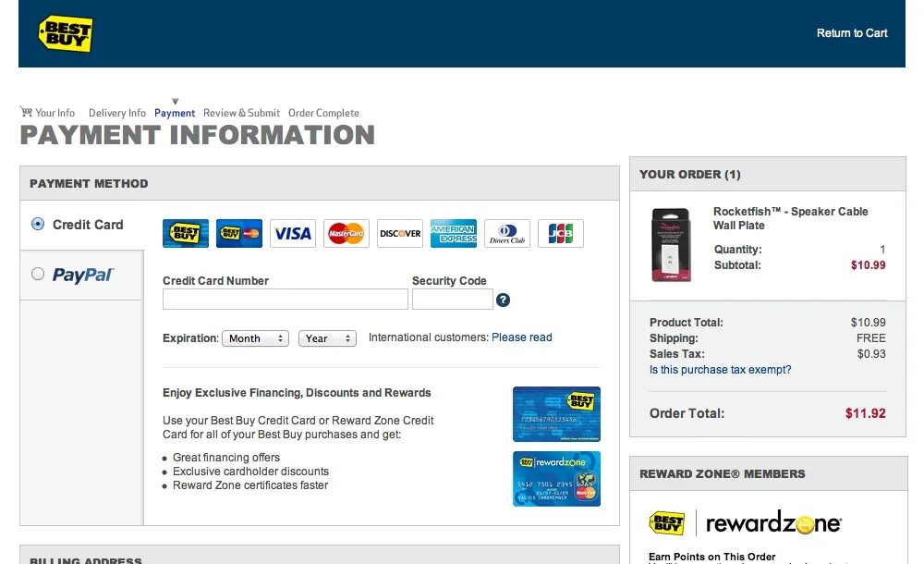Click the Enjoy Exclusive Financing heading
924x564 pixels.
pos(297,393)
